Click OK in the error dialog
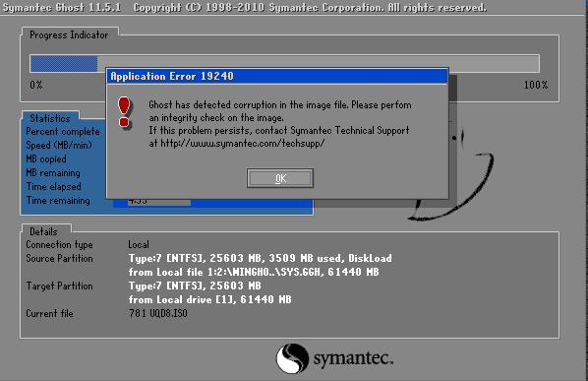The width and height of the screenshot is (588, 381). click(x=280, y=178)
